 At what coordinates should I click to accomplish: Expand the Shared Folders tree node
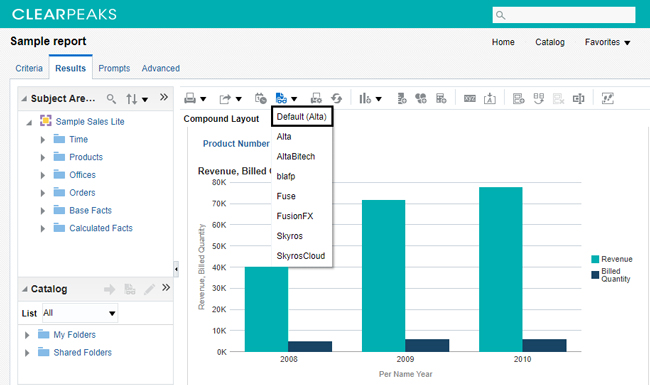[27, 353]
